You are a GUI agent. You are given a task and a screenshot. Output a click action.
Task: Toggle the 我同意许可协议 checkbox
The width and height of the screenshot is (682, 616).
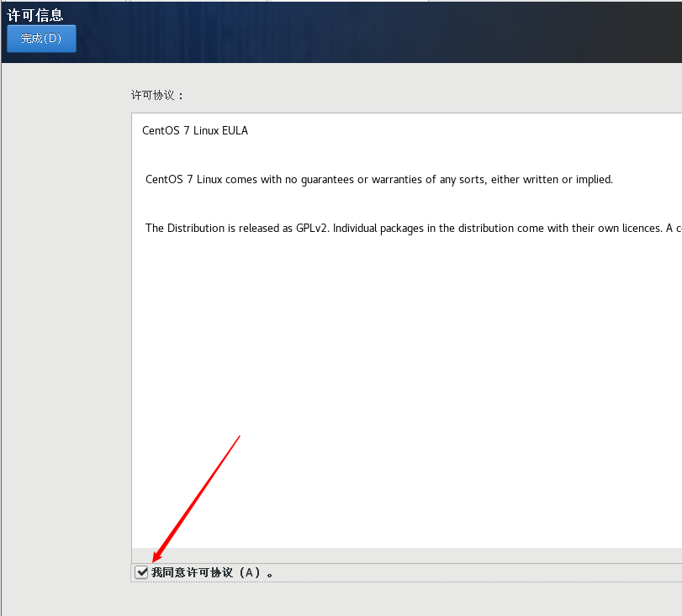(141, 572)
